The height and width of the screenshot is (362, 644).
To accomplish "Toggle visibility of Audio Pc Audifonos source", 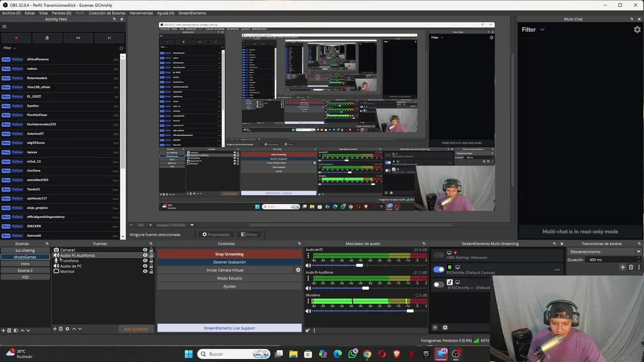I will click(x=145, y=255).
